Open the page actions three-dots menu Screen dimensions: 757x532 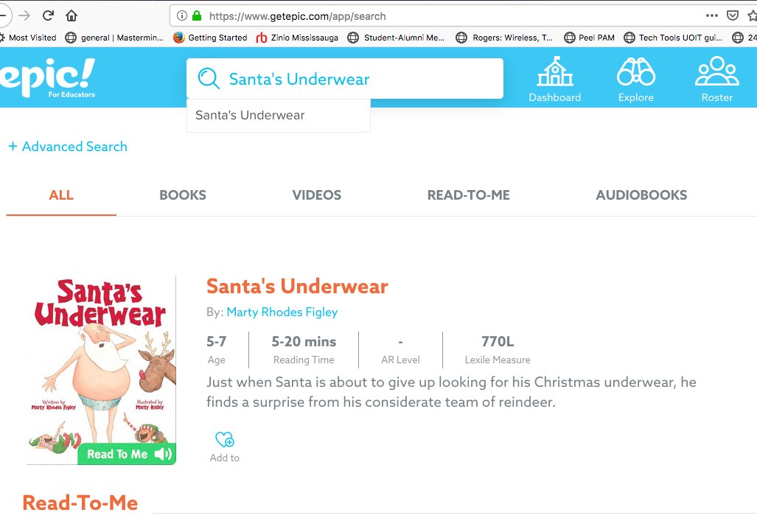(x=711, y=15)
